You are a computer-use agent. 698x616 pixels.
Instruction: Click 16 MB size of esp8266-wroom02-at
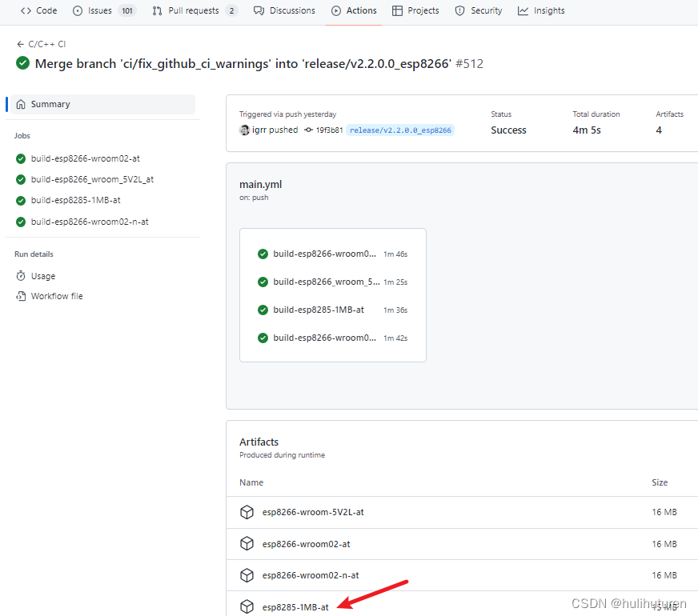[x=664, y=544]
